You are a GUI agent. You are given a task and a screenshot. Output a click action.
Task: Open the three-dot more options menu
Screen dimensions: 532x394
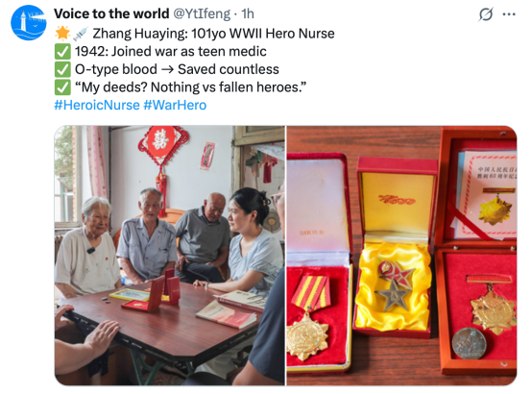(509, 14)
